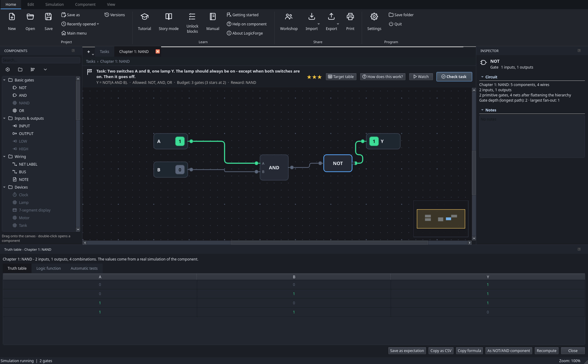Switch to Automatic tests tab
588x364 pixels.
coord(84,268)
